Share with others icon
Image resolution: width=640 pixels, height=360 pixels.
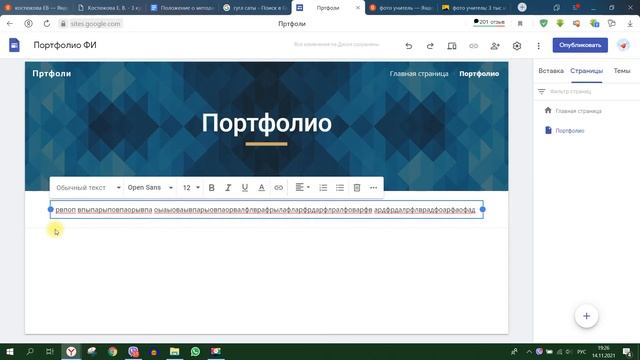point(495,46)
